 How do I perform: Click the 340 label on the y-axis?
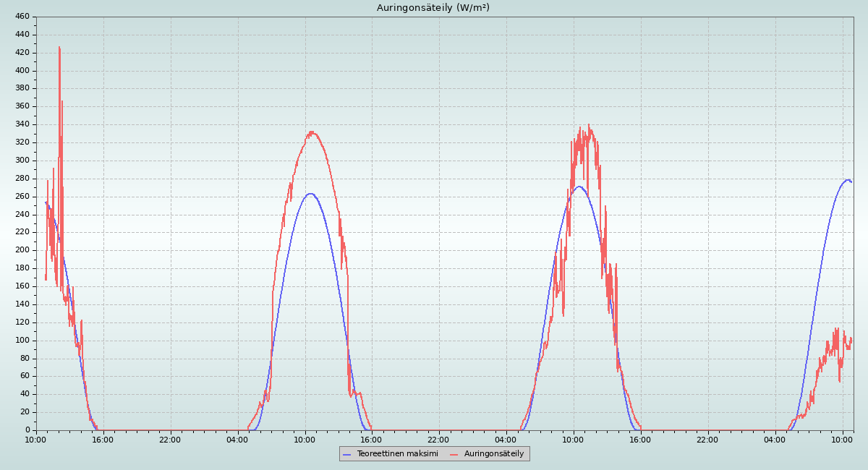click(x=22, y=124)
